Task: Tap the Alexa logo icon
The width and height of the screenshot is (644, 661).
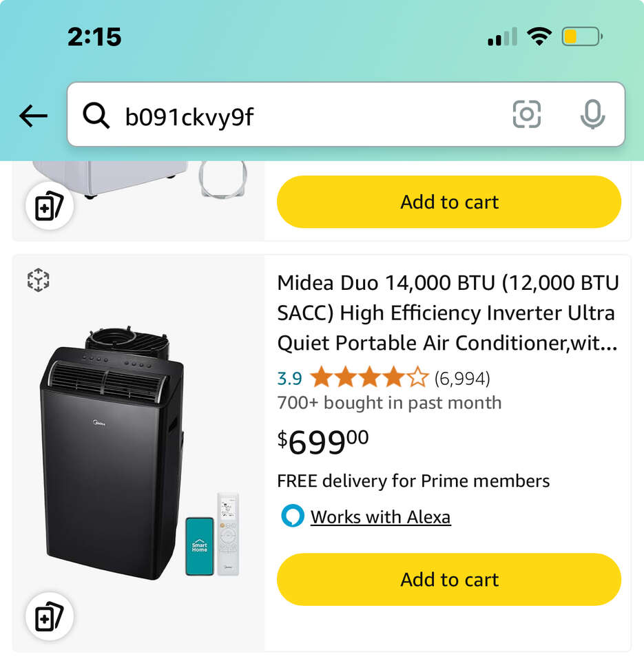Action: pos(293,516)
